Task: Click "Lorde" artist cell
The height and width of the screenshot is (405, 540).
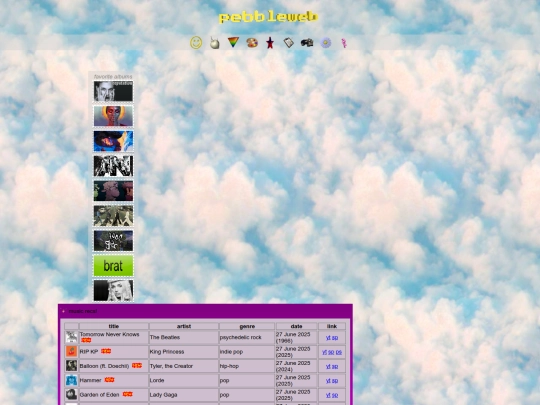Action: click(184, 380)
